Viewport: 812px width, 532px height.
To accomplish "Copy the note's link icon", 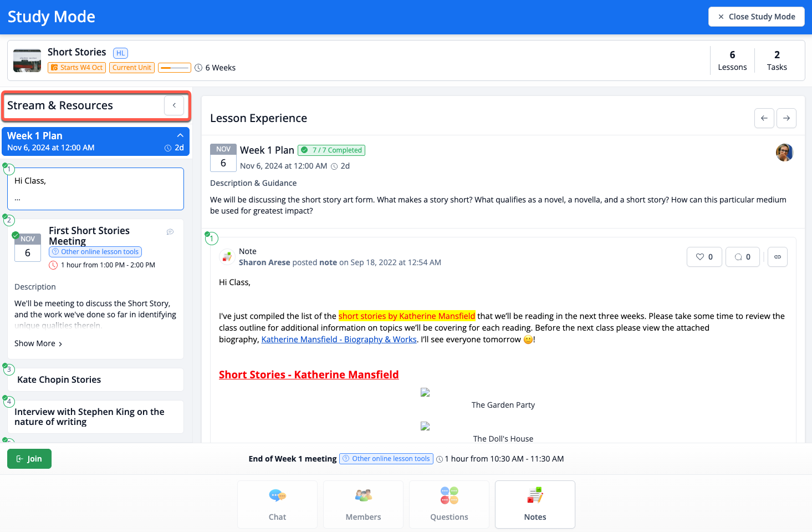I will pyautogui.click(x=778, y=257).
